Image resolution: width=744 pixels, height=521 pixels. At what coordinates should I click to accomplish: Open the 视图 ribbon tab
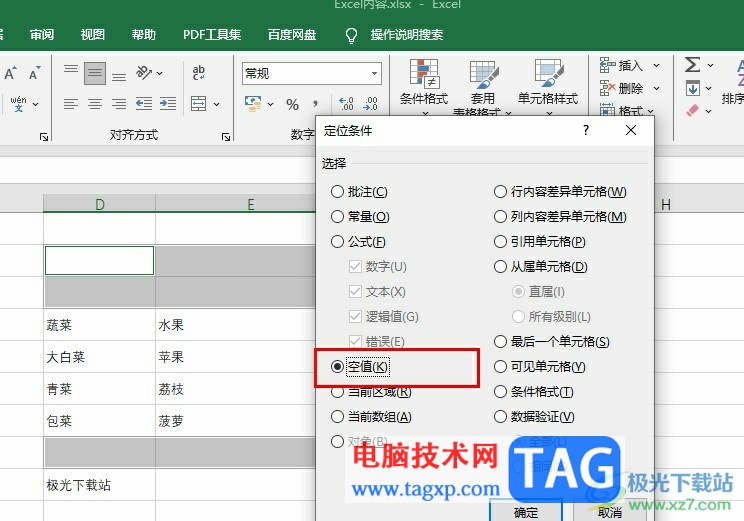pyautogui.click(x=93, y=35)
